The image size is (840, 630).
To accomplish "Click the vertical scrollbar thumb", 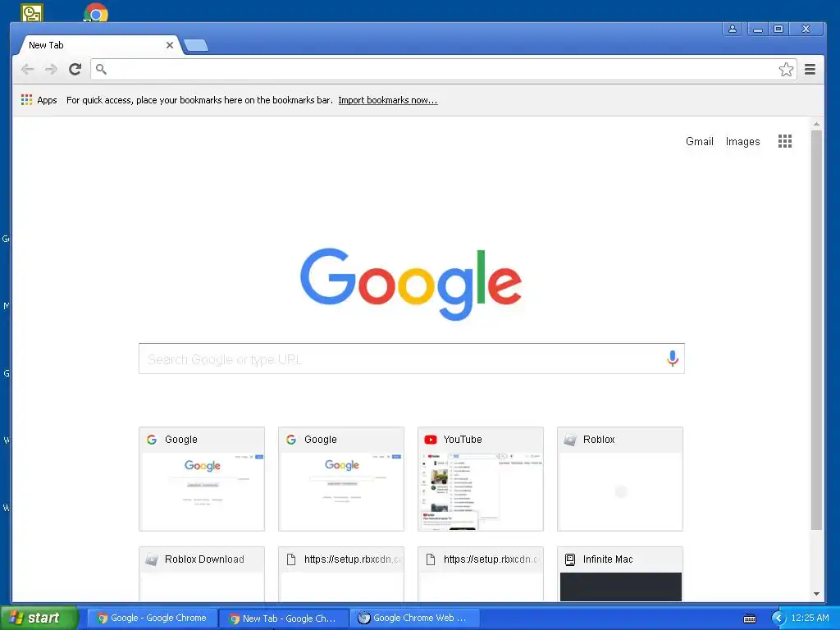I will [x=816, y=330].
